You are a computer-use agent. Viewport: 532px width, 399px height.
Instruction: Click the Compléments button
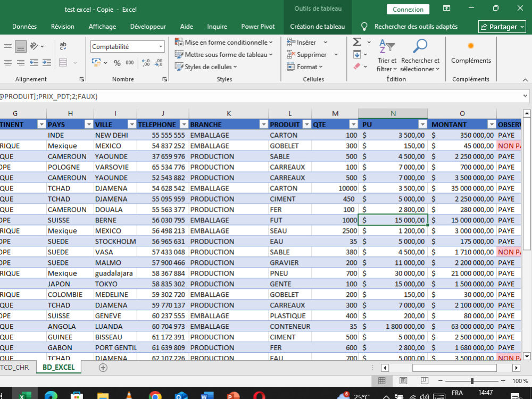[471, 53]
